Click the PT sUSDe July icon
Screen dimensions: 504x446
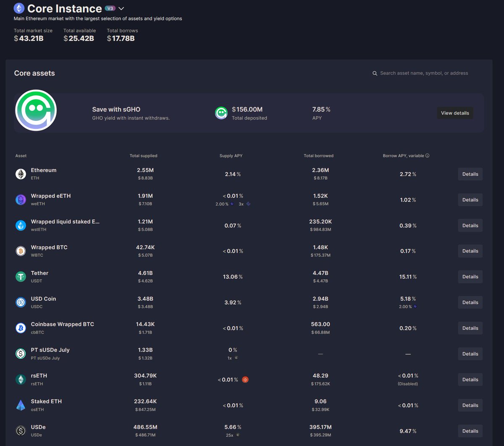click(x=21, y=354)
